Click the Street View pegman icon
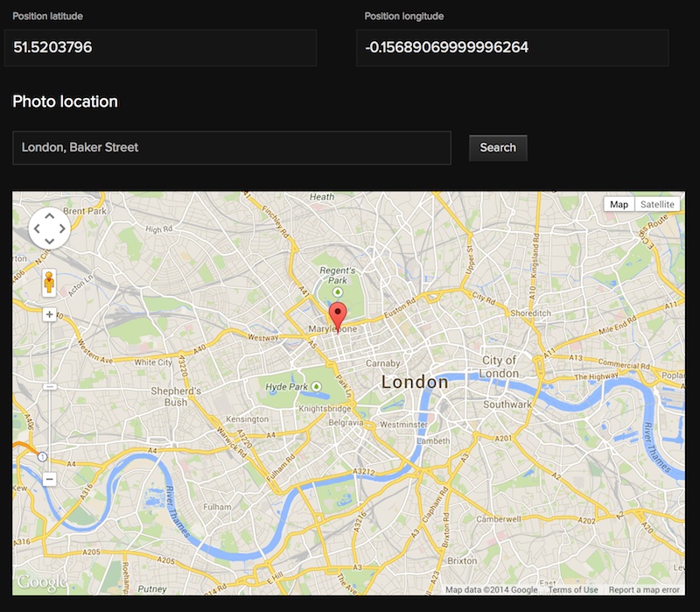The image size is (700, 612). pos(50,284)
